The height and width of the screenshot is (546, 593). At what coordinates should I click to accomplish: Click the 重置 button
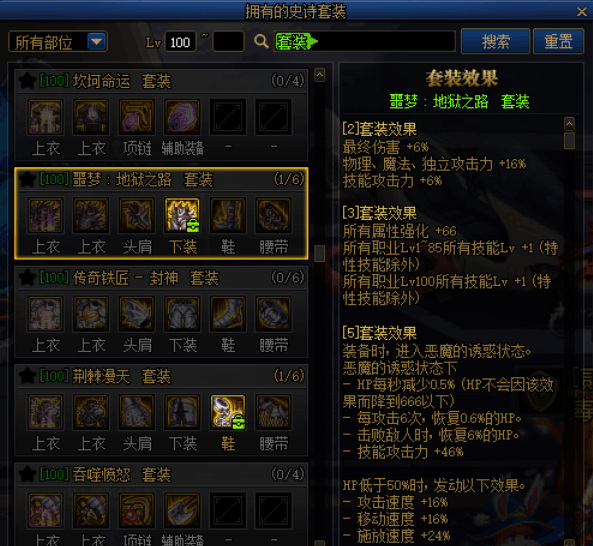[x=558, y=41]
